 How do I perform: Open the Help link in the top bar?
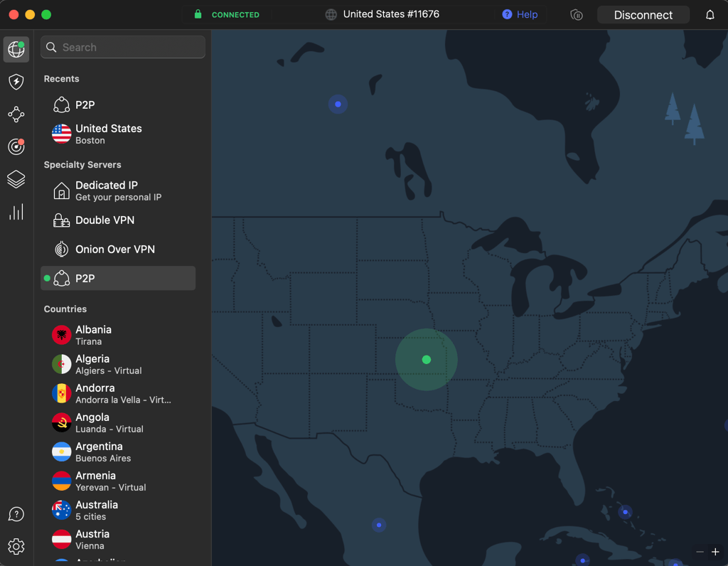coord(520,15)
